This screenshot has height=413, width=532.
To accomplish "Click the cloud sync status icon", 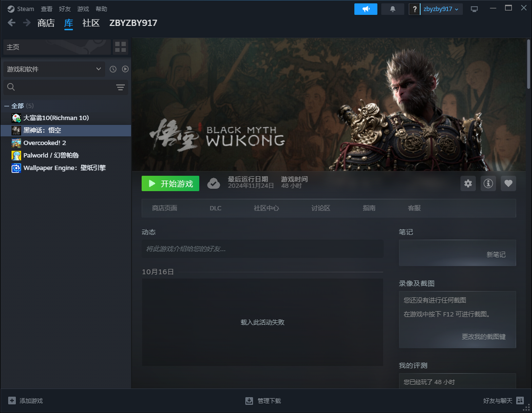I will pyautogui.click(x=213, y=183).
